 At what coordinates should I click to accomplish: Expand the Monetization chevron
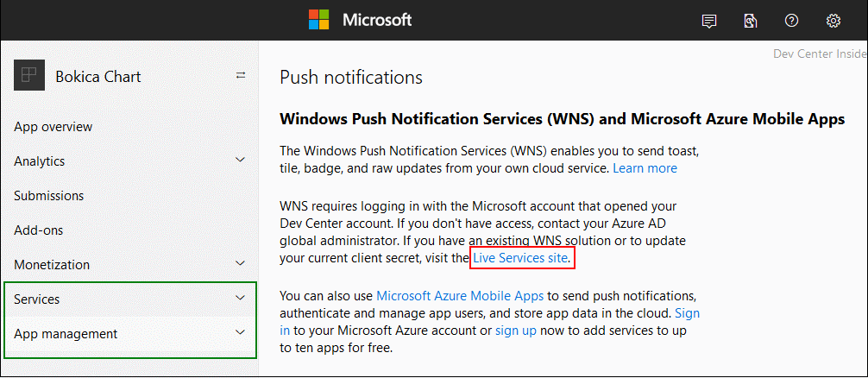pos(241,264)
